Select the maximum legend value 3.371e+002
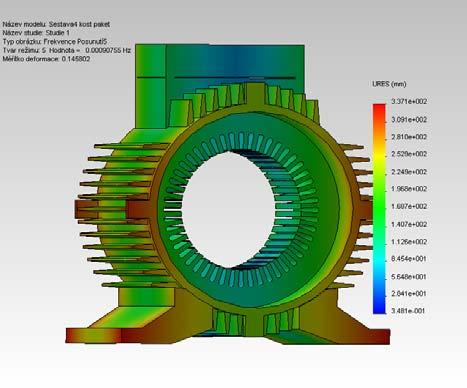Screen dimensions: 467x388 point(409,102)
